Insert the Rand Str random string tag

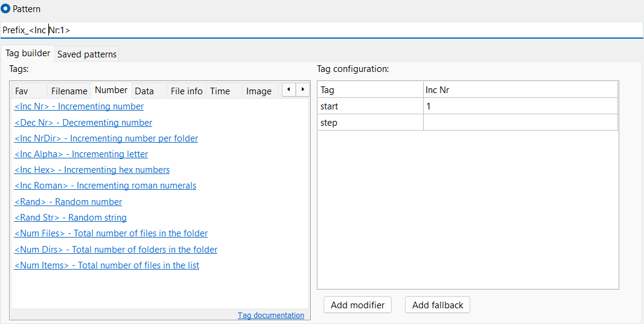(70, 217)
